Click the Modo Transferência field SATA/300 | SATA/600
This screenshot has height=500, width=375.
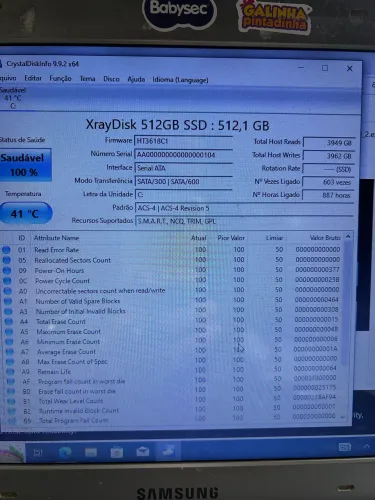pyautogui.click(x=183, y=182)
